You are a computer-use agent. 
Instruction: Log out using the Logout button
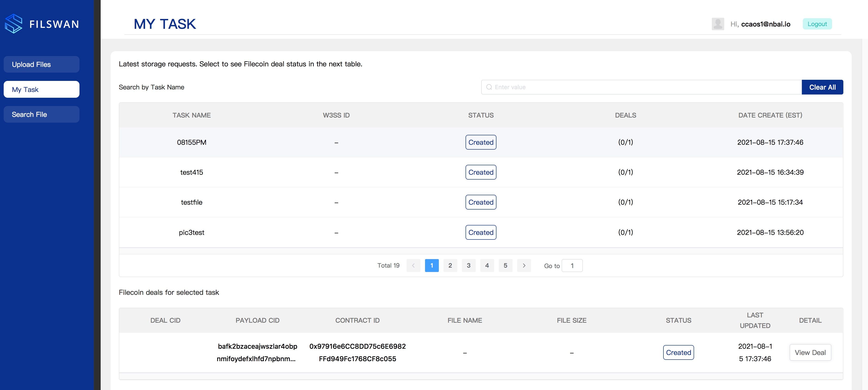[x=817, y=24]
